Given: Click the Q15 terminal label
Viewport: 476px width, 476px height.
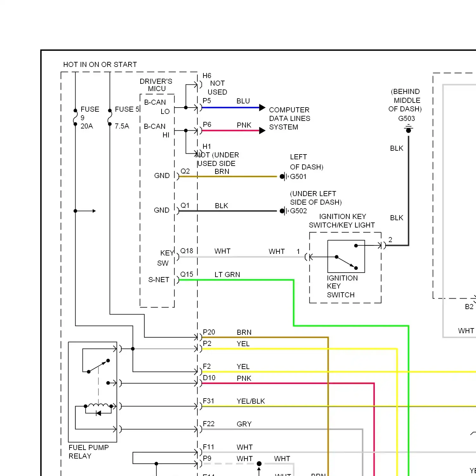Looking at the screenshot, I should [x=187, y=274].
